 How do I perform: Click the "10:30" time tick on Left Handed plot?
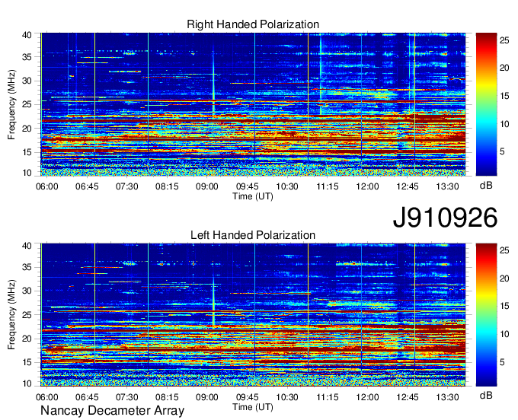(x=287, y=397)
